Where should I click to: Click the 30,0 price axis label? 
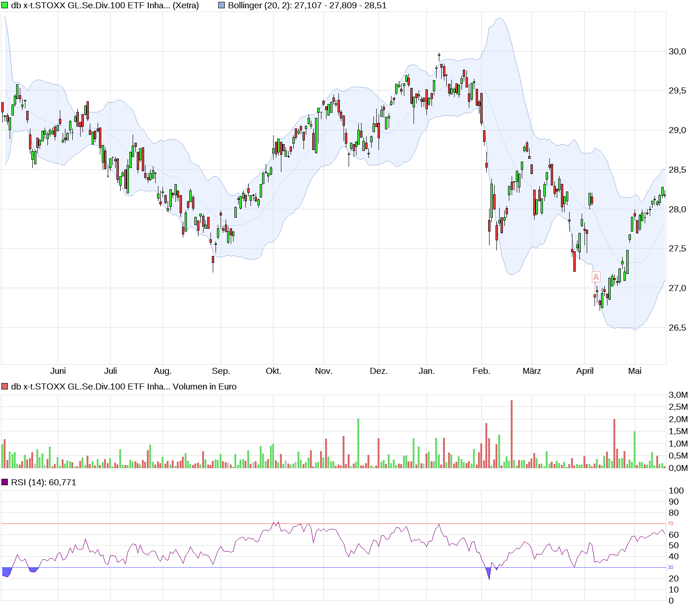tap(677, 52)
